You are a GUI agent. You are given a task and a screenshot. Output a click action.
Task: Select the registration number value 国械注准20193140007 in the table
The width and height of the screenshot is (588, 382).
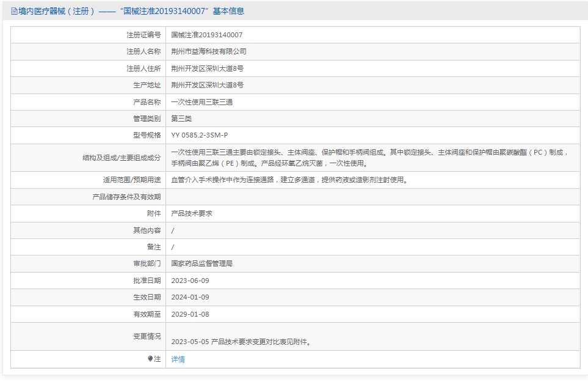206,35
